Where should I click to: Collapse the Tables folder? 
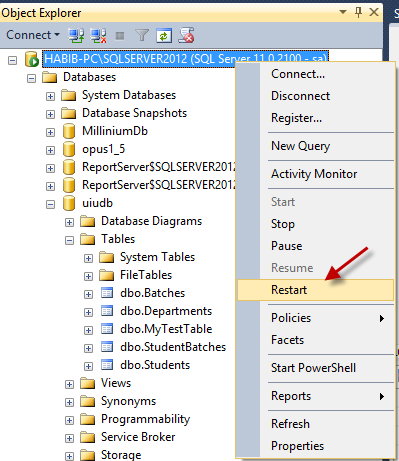(69, 240)
